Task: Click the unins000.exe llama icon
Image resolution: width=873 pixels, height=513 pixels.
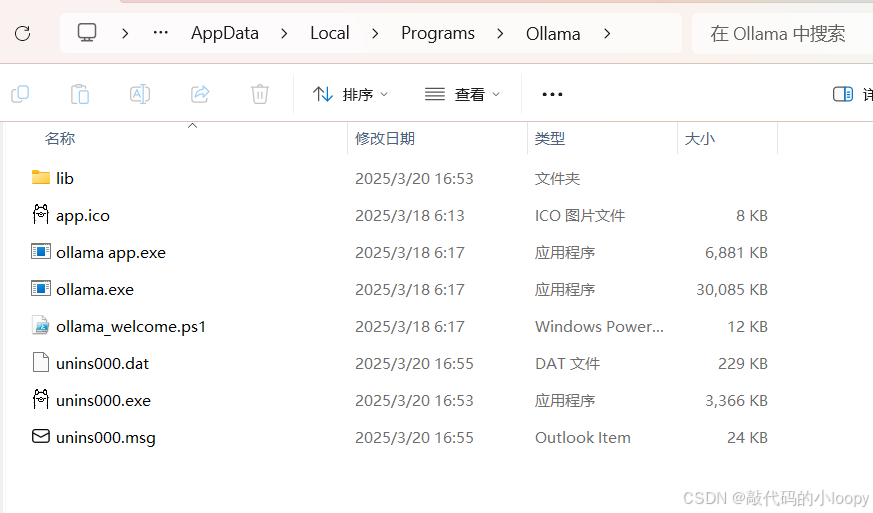Action: (41, 399)
